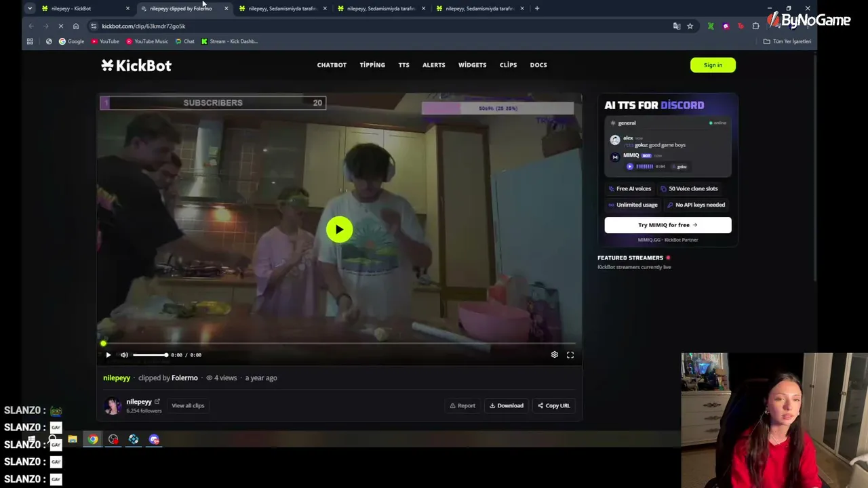868x488 pixels.
Task: View site information for kickbot.com
Action: point(94,26)
